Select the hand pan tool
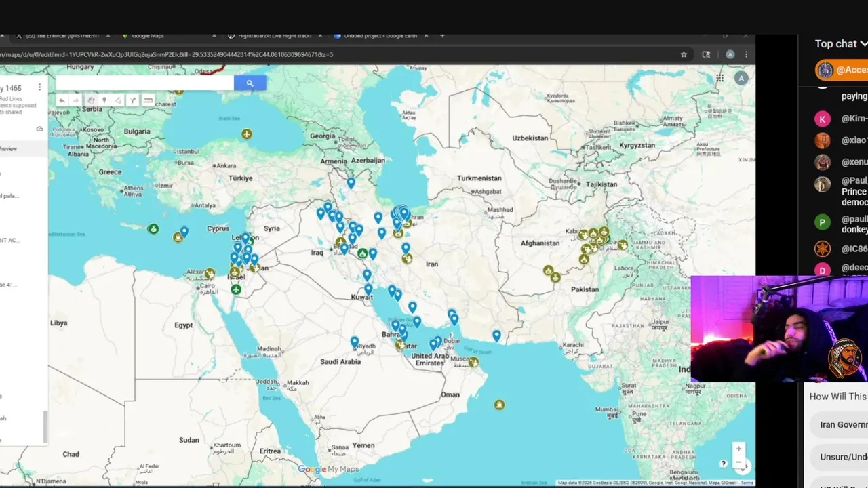 [91, 100]
